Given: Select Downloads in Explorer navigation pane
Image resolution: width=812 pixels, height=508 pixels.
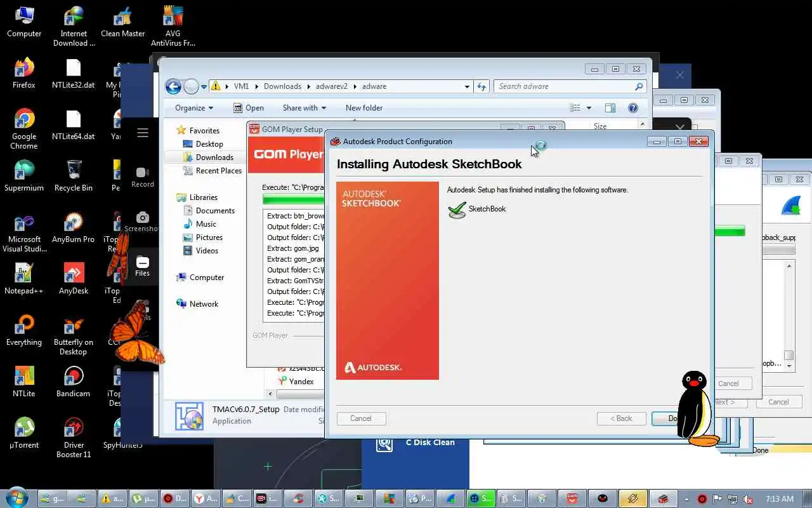Looking at the screenshot, I should pos(214,157).
